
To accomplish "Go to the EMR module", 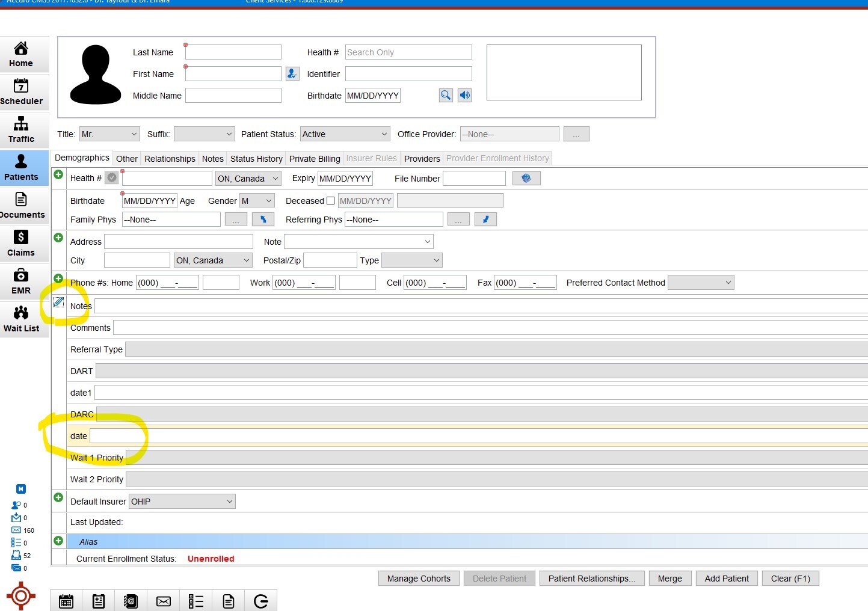I will [22, 281].
